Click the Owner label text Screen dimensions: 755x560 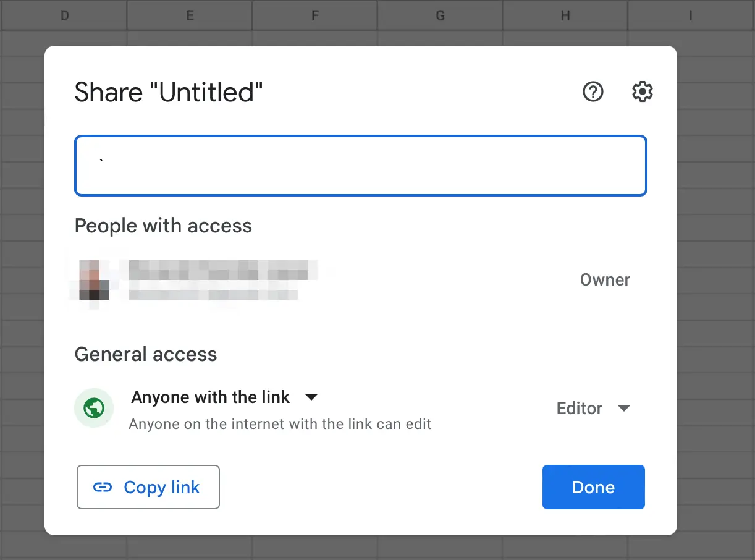click(x=605, y=280)
